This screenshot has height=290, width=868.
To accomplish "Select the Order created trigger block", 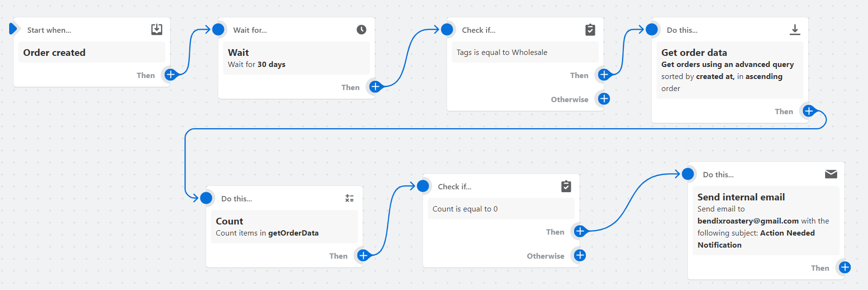I will click(x=92, y=53).
